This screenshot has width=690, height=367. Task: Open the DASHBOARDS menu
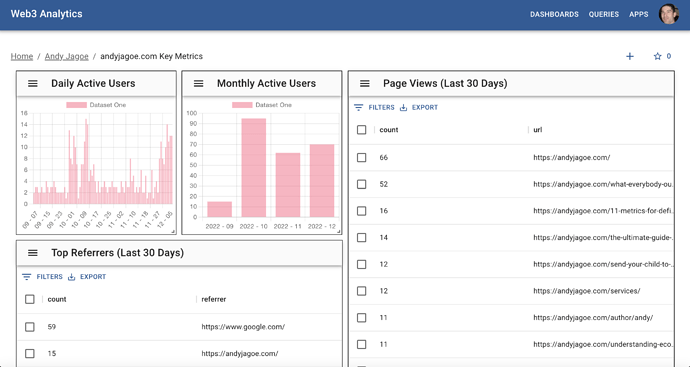554,15
